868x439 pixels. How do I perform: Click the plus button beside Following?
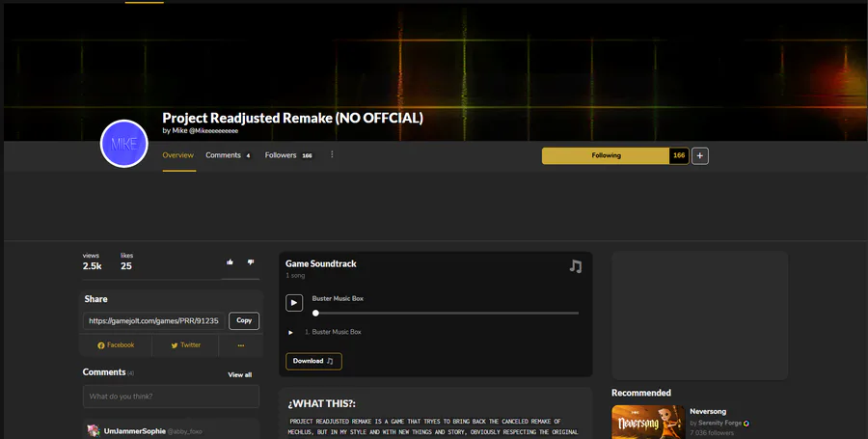700,156
